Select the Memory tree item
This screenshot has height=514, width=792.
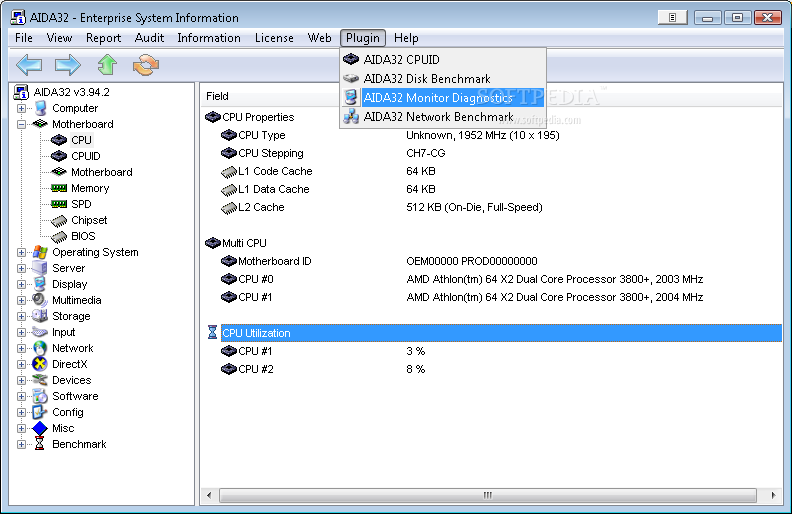(x=90, y=188)
